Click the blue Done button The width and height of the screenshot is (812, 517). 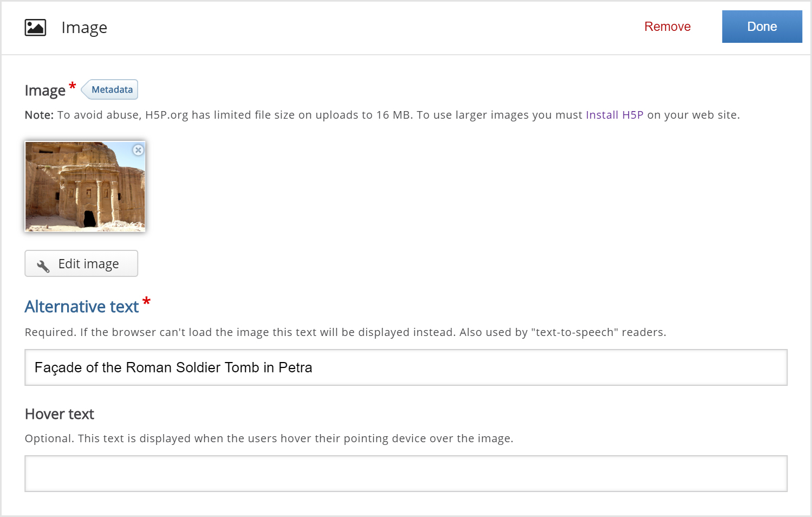click(x=762, y=27)
